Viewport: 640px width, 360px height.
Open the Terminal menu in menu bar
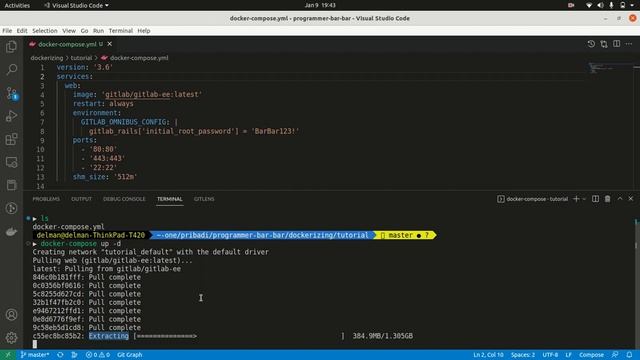coord(120,31)
